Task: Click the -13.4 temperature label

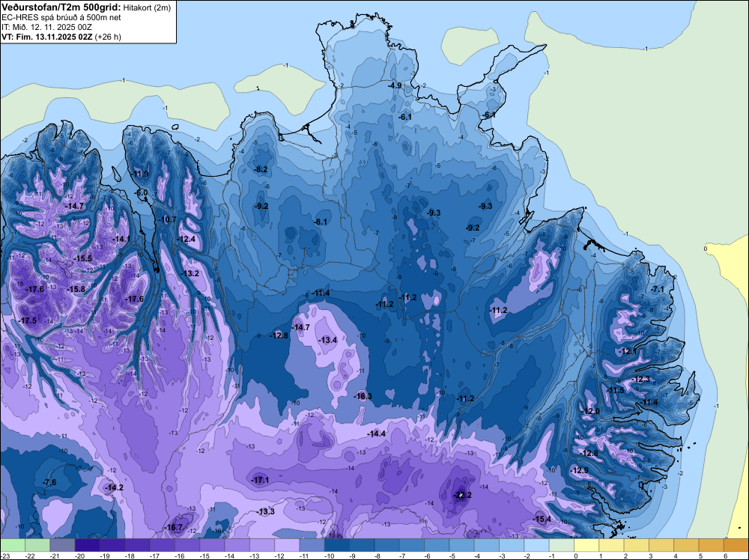Action: (x=328, y=340)
